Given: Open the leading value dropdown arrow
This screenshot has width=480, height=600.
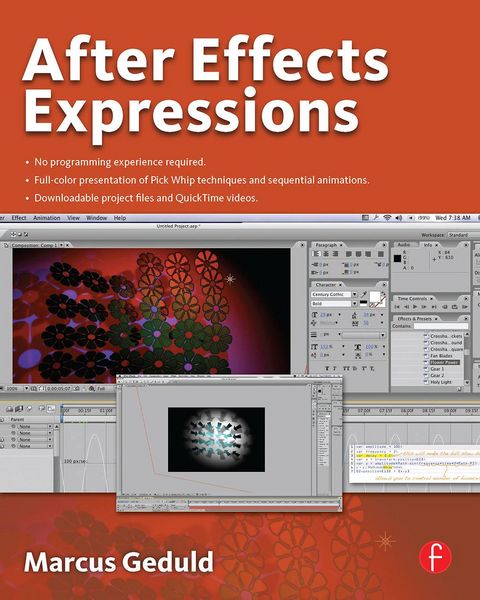Looking at the screenshot, I should click(x=382, y=315).
